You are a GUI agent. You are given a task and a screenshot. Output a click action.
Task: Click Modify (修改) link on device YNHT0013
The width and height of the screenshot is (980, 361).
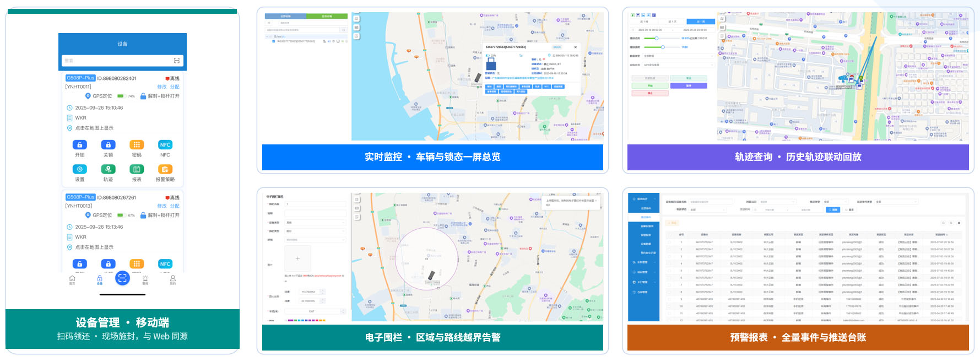tap(161, 206)
